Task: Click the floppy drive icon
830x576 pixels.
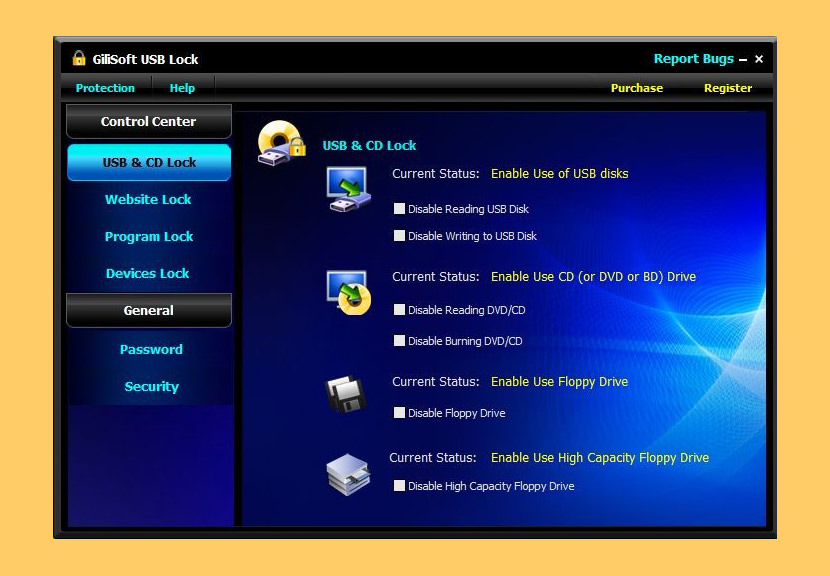Action: tap(345, 393)
